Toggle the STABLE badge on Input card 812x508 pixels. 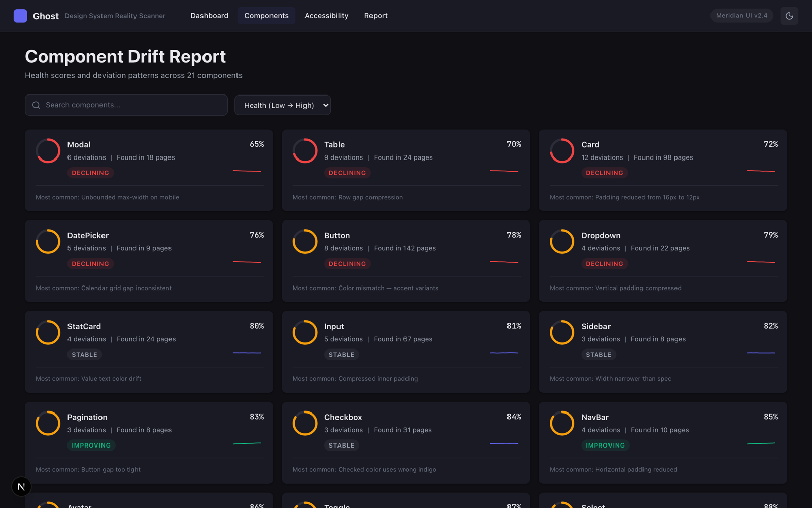(342, 355)
